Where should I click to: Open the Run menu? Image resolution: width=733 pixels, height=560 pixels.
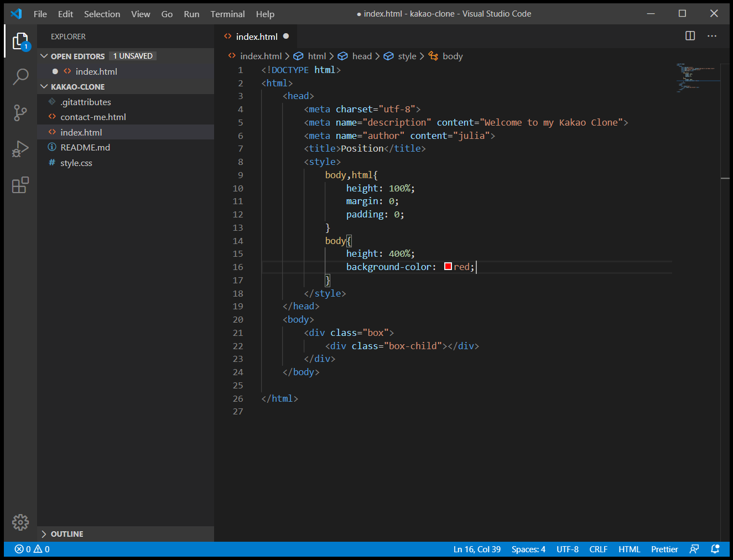[191, 14]
